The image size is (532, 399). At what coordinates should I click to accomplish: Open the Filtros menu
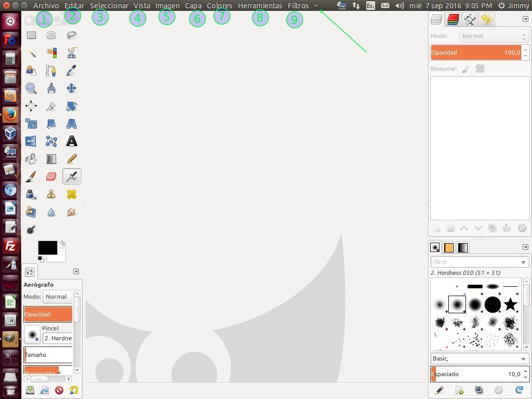click(298, 6)
